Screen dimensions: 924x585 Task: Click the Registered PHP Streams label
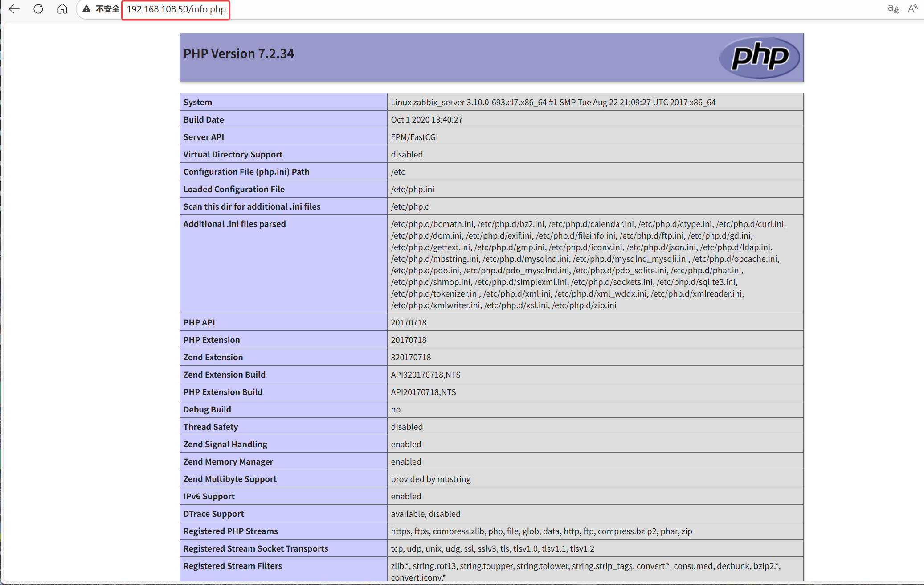(x=231, y=531)
